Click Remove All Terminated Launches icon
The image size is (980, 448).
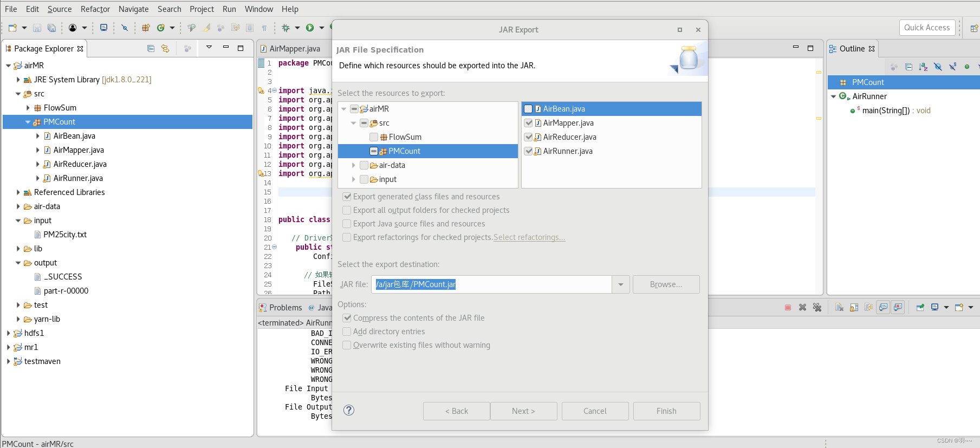[817, 307]
